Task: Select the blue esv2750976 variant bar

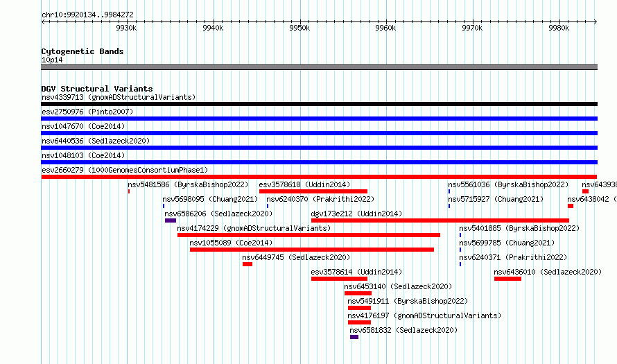Action: (319, 119)
